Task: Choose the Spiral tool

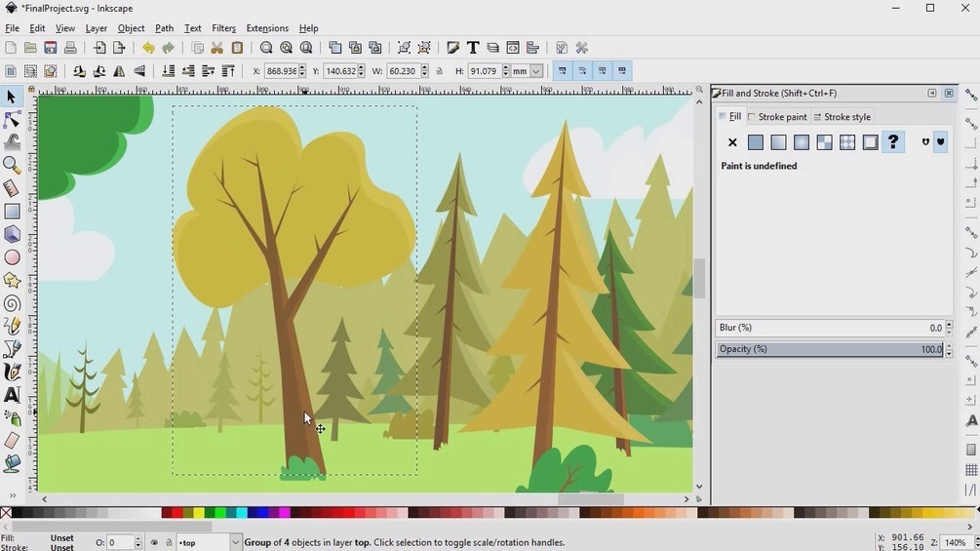Action: coord(12,303)
